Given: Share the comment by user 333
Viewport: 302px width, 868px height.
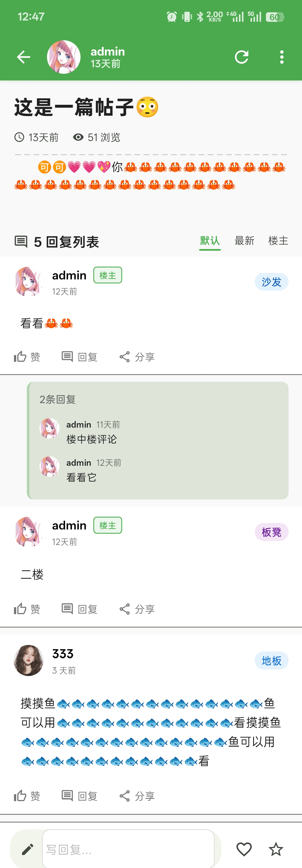Looking at the screenshot, I should click(x=137, y=796).
